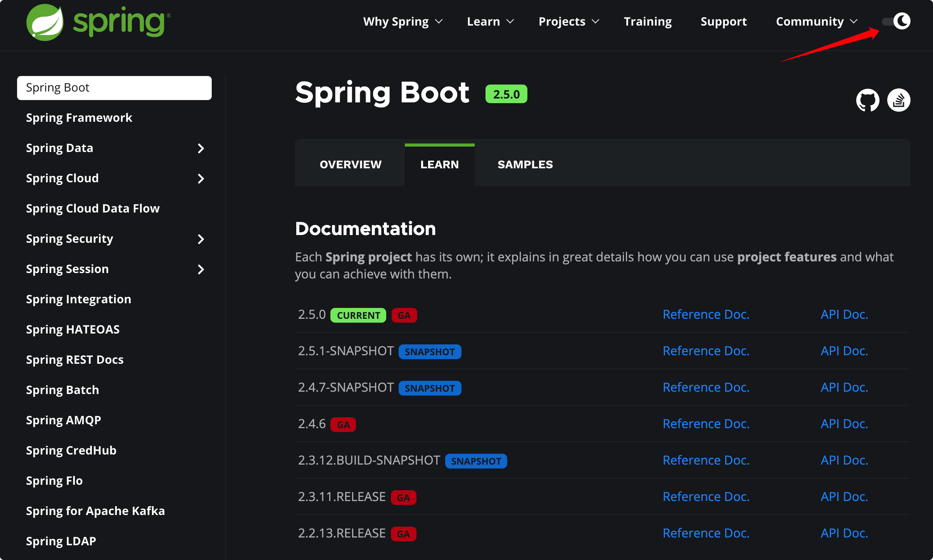This screenshot has width=933, height=560.
Task: Open API Doc. for 2.5.1-SNAPSHOT
Action: [x=844, y=351]
